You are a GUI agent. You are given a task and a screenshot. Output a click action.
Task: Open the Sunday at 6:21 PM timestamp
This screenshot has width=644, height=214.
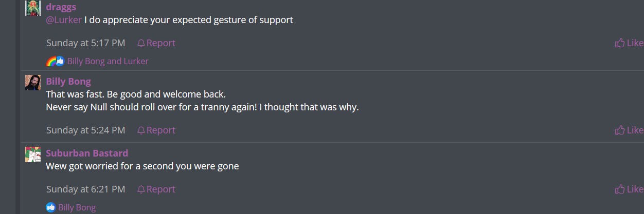[x=85, y=189]
